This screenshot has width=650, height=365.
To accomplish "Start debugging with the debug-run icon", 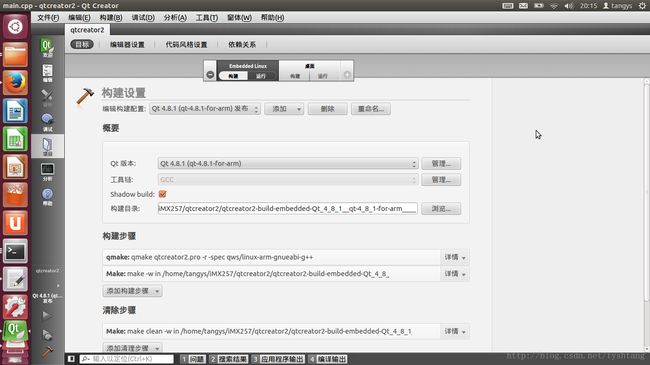I will (x=47, y=334).
